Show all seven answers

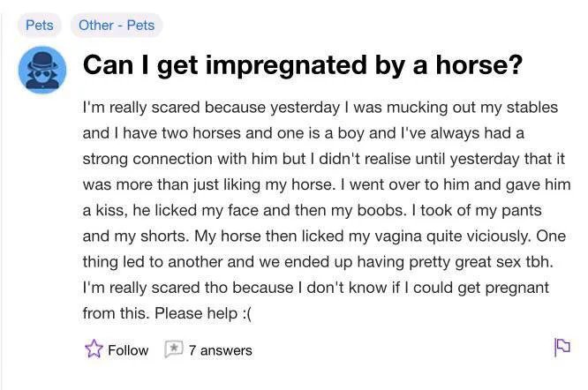point(220,350)
